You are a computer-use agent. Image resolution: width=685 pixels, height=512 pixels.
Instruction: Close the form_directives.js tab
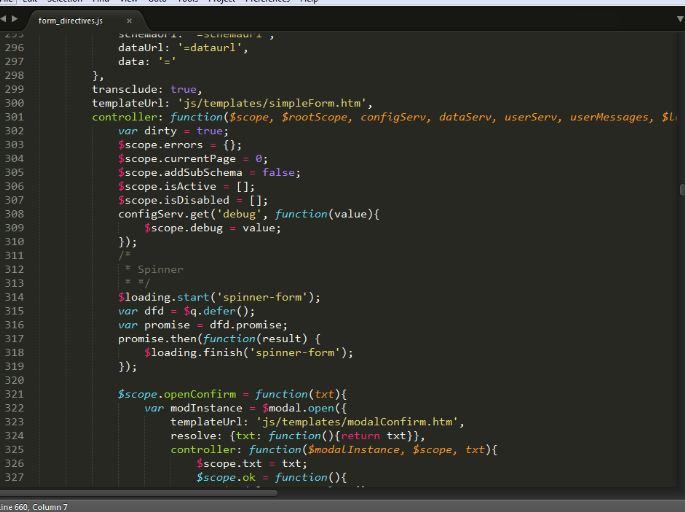pyautogui.click(x=129, y=20)
